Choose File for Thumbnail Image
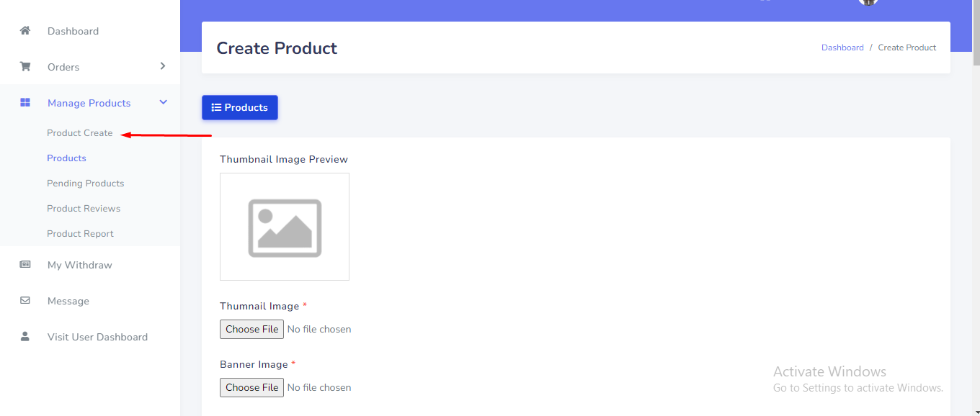980x416 pixels. 251,330
